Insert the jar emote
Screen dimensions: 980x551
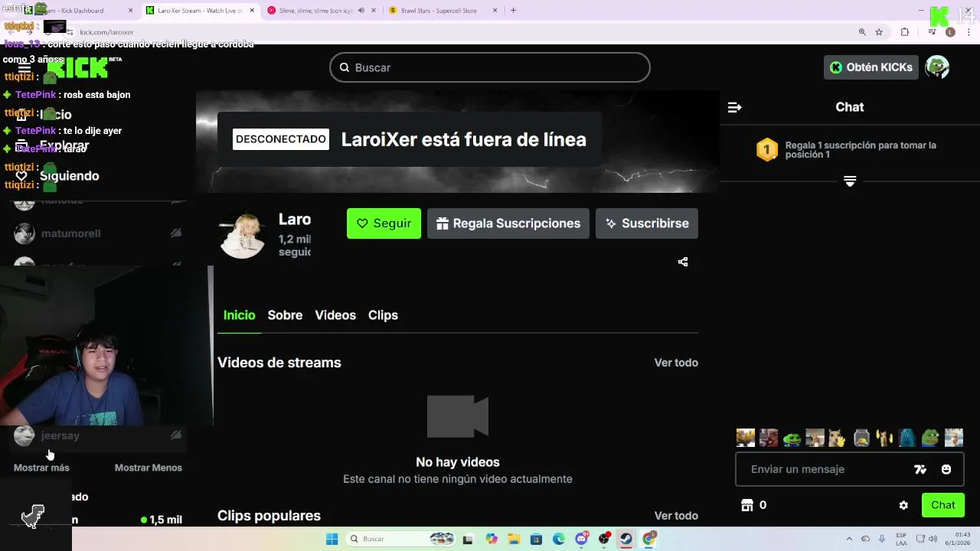861,438
